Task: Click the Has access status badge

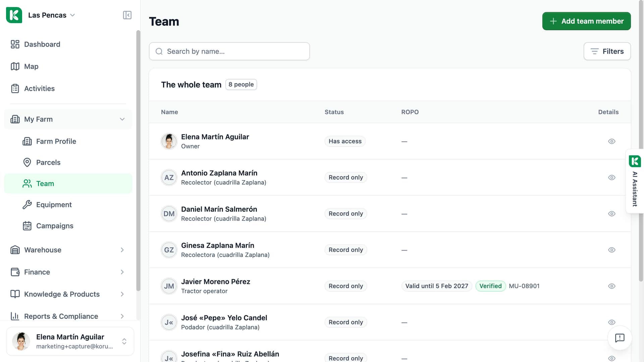Action: pyautogui.click(x=345, y=141)
